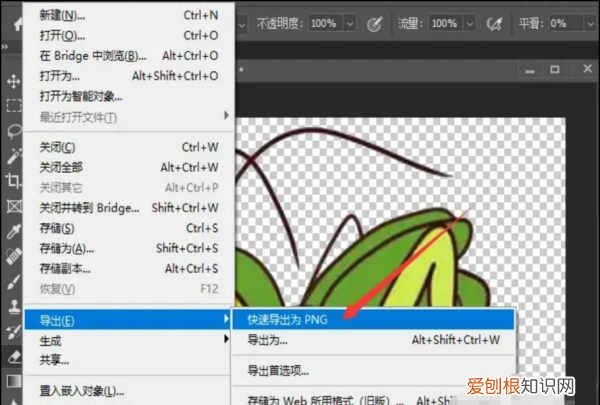Choose Open As (打开为) menu item
Viewport: 600px width, 405px height.
click(129, 76)
